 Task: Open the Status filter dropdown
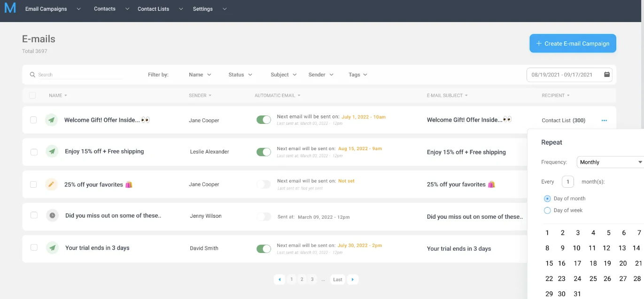240,74
